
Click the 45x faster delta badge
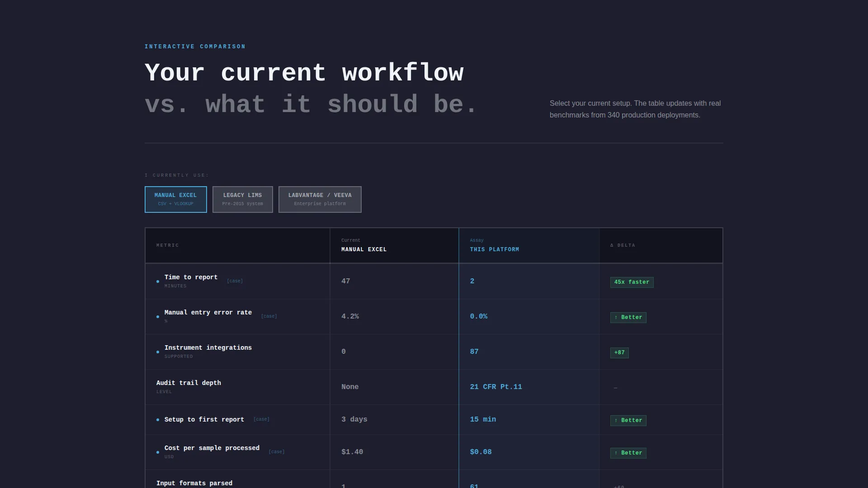pyautogui.click(x=632, y=282)
